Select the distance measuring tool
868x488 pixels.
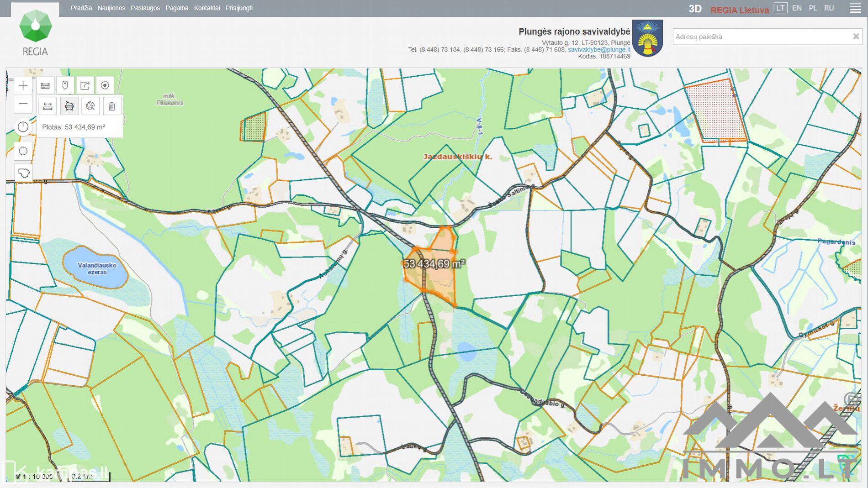click(x=48, y=106)
